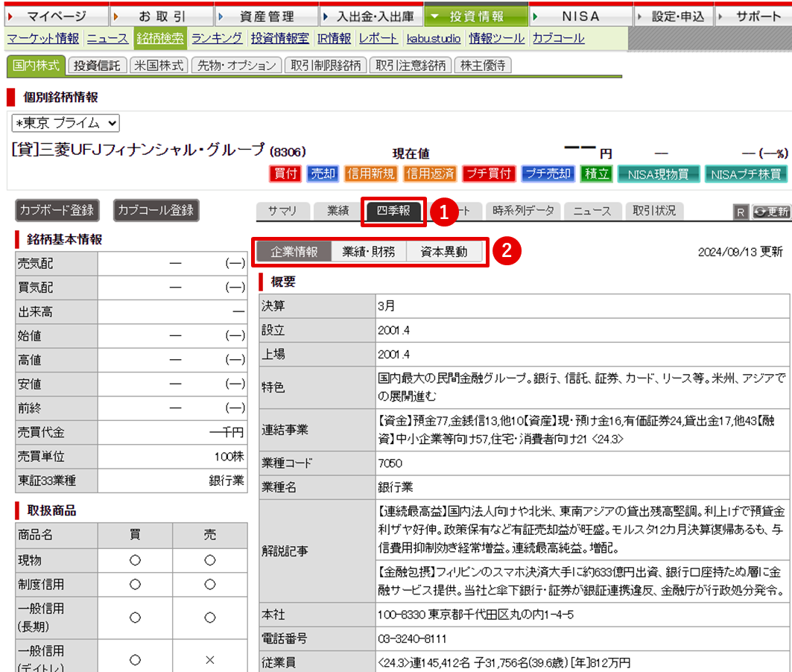Select the 国内株式 tab
Screen dimensions: 792x672
[x=36, y=66]
